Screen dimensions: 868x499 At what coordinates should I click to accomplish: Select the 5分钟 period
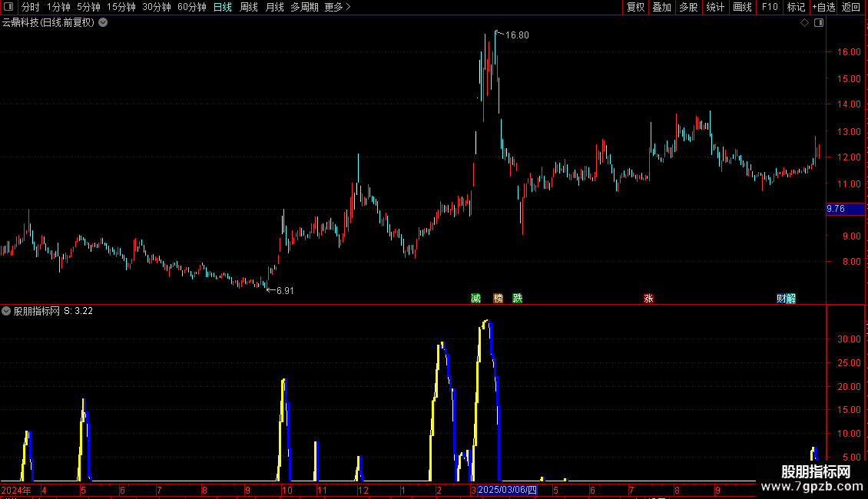(88, 7)
